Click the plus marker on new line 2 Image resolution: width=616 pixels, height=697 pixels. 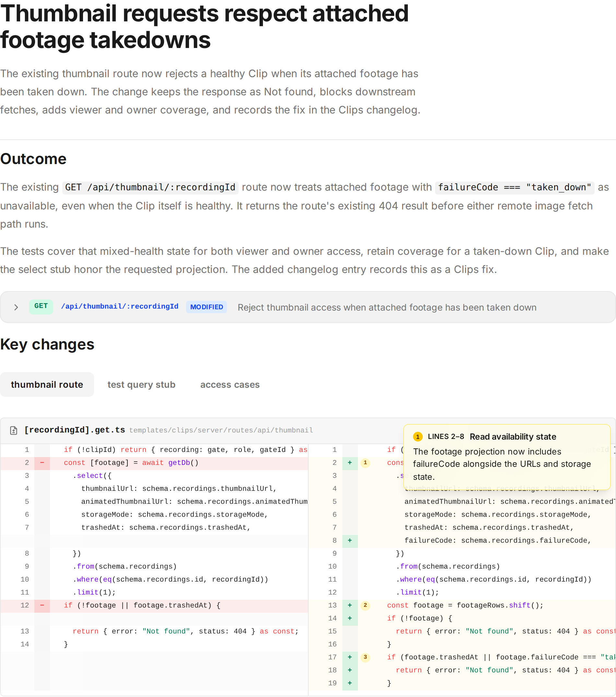click(350, 463)
